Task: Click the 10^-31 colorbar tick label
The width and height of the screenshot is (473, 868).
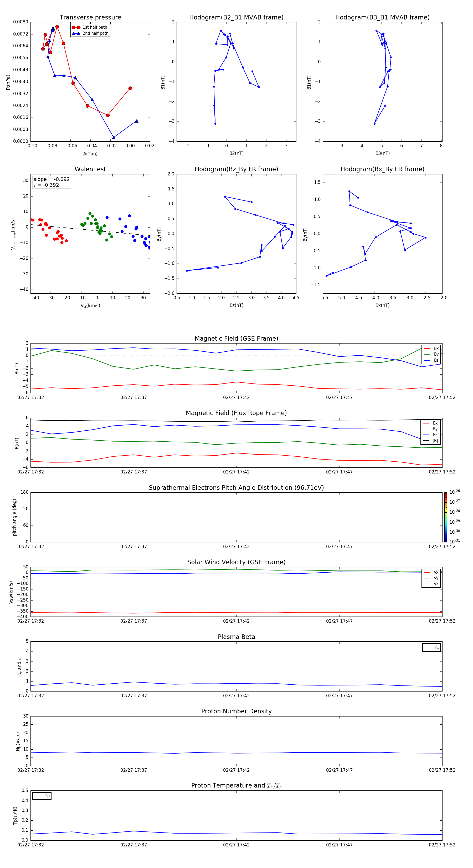Action: [x=455, y=542]
